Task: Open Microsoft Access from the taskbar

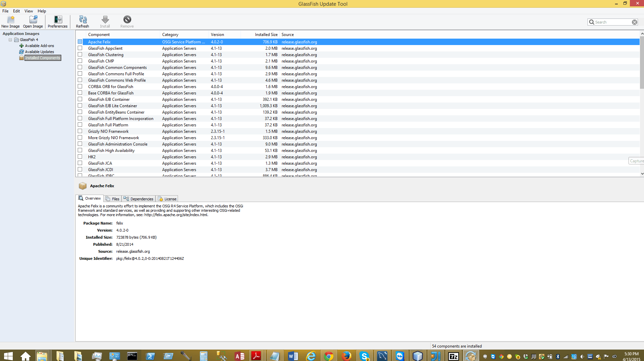Action: pos(240,356)
